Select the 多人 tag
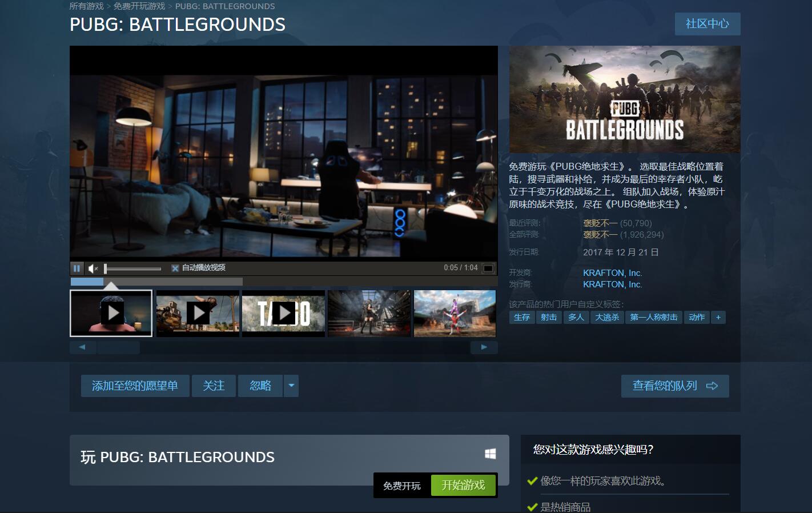Image resolution: width=812 pixels, height=513 pixels. (576, 317)
